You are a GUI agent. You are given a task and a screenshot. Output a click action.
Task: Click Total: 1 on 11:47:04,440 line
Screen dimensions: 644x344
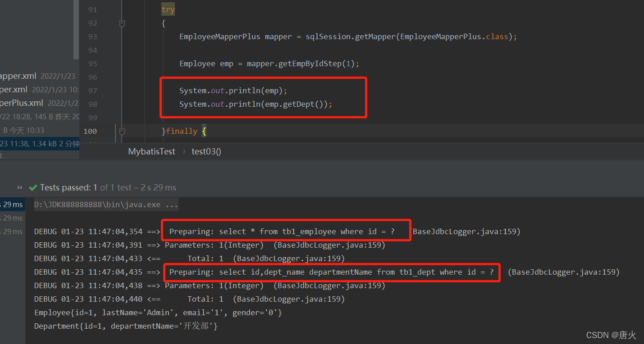(x=206, y=299)
